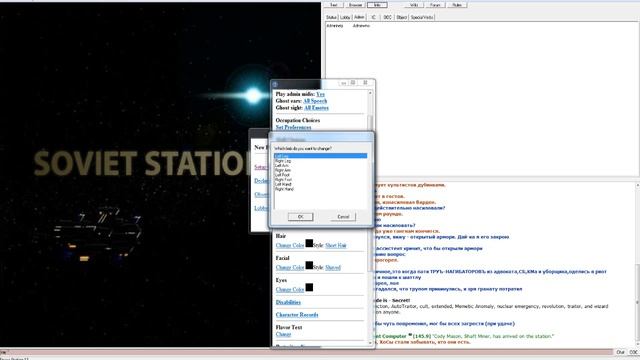This screenshot has width=640, height=360.
Task: Switch to the Special Verbs tab
Action: [422, 18]
